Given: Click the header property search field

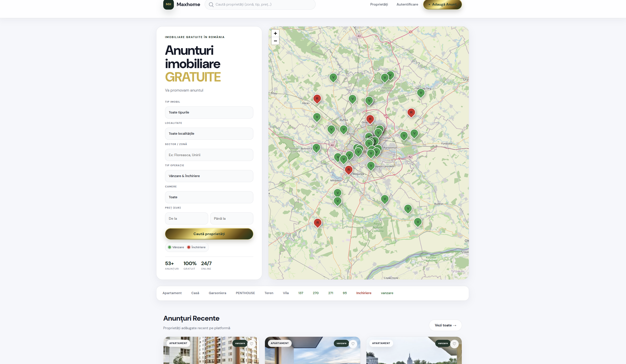Looking at the screenshot, I should tap(260, 5).
